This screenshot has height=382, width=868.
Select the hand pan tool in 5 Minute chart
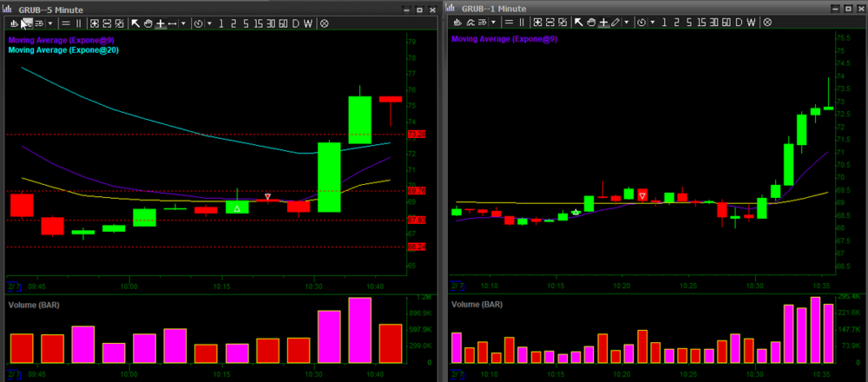[x=148, y=23]
